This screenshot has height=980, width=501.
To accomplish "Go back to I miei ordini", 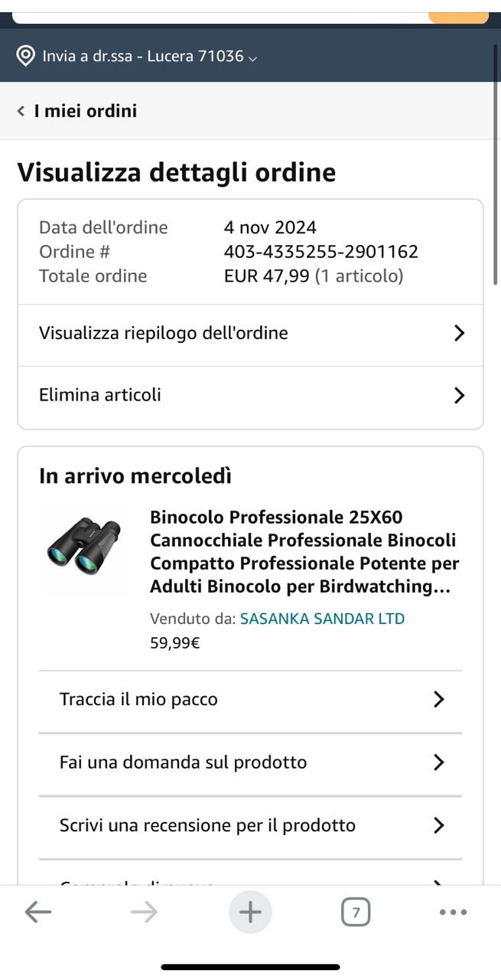I will coord(85,111).
